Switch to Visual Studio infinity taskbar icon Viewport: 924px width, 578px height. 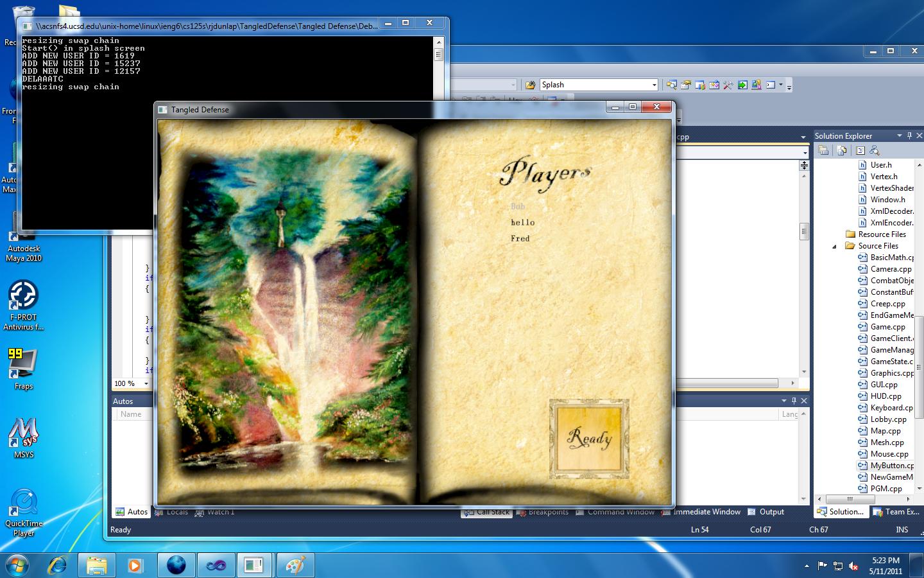[x=216, y=565]
